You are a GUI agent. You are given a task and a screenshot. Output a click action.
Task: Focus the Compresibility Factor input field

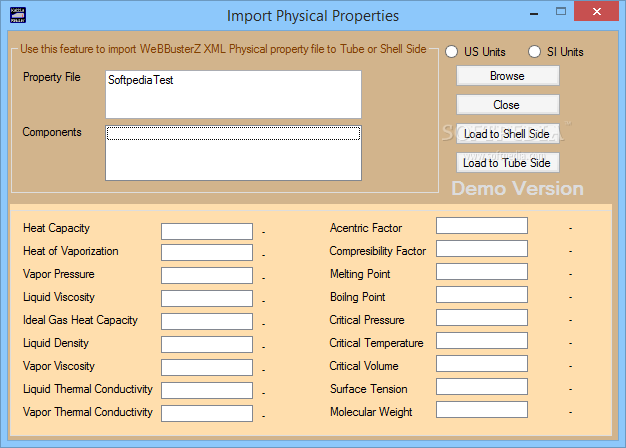[482, 248]
